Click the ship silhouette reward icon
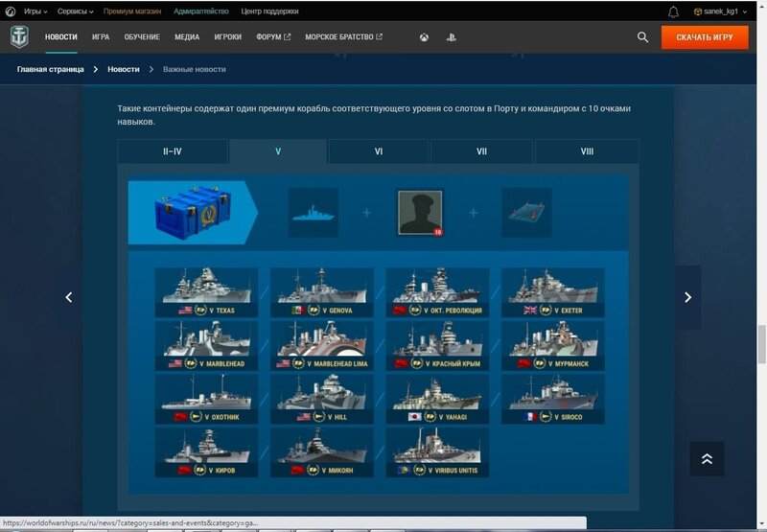The height and width of the screenshot is (532, 767). tap(314, 213)
